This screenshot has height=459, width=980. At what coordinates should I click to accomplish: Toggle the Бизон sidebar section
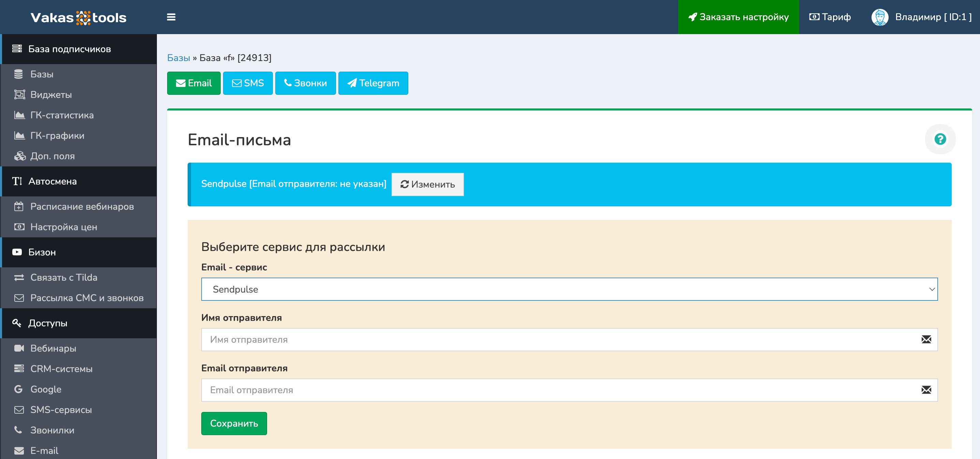[x=42, y=252]
